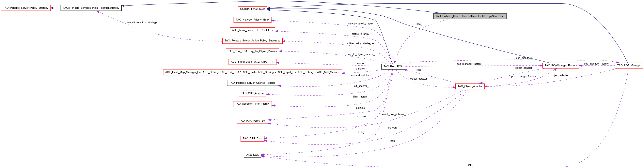This screenshot has height=168, width=644.
Task: Open TAO::Portable_Server::Policy_Strategy node
Action: click(x=25, y=8)
